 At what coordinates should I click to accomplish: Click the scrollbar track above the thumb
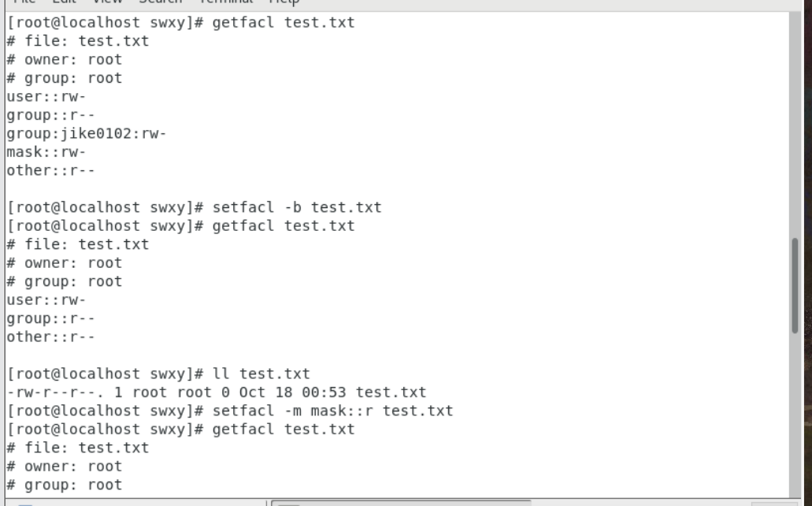click(795, 118)
